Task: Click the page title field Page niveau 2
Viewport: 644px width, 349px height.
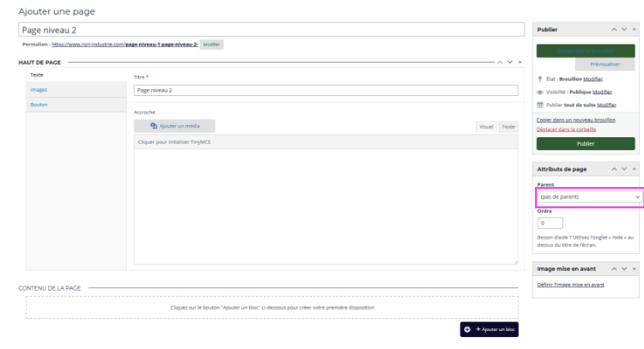Action: click(x=271, y=29)
